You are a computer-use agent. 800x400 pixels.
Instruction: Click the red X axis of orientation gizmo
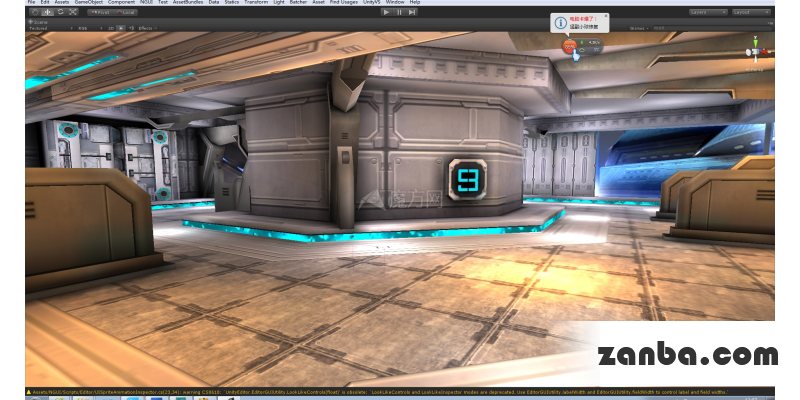click(764, 52)
